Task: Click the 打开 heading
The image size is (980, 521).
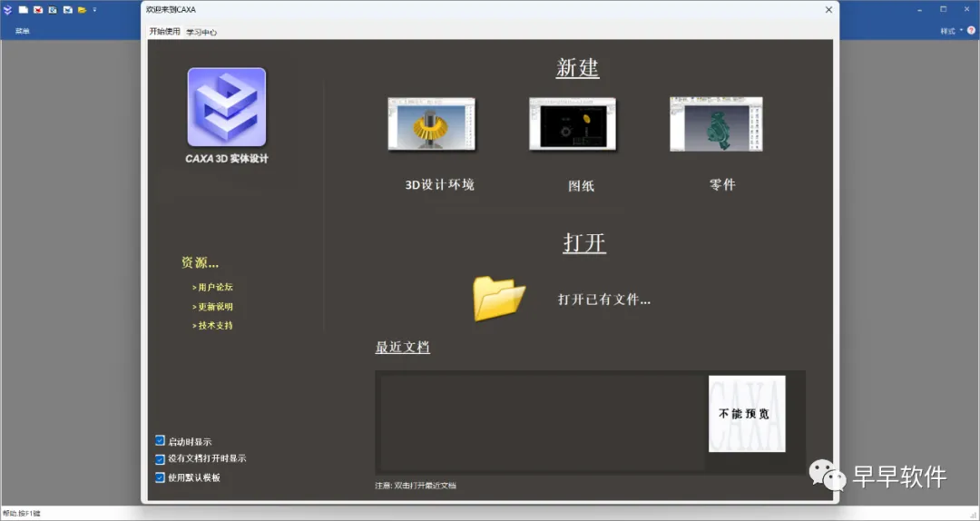Action: coord(584,242)
